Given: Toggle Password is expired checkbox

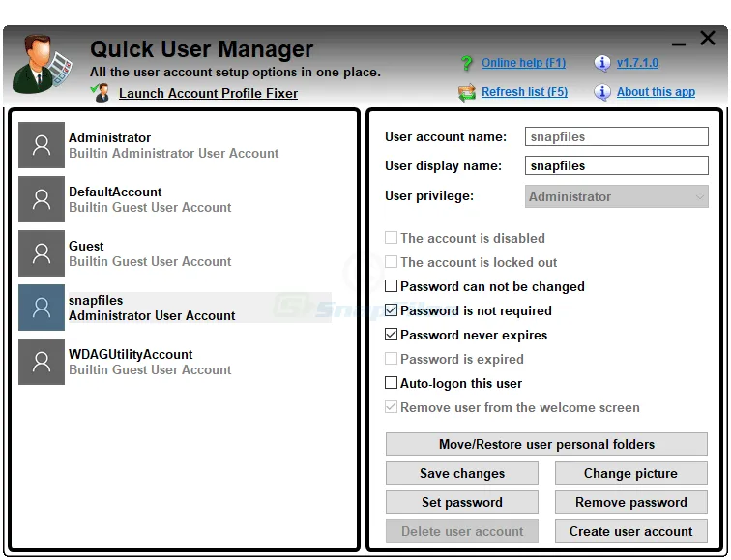Looking at the screenshot, I should [x=391, y=359].
